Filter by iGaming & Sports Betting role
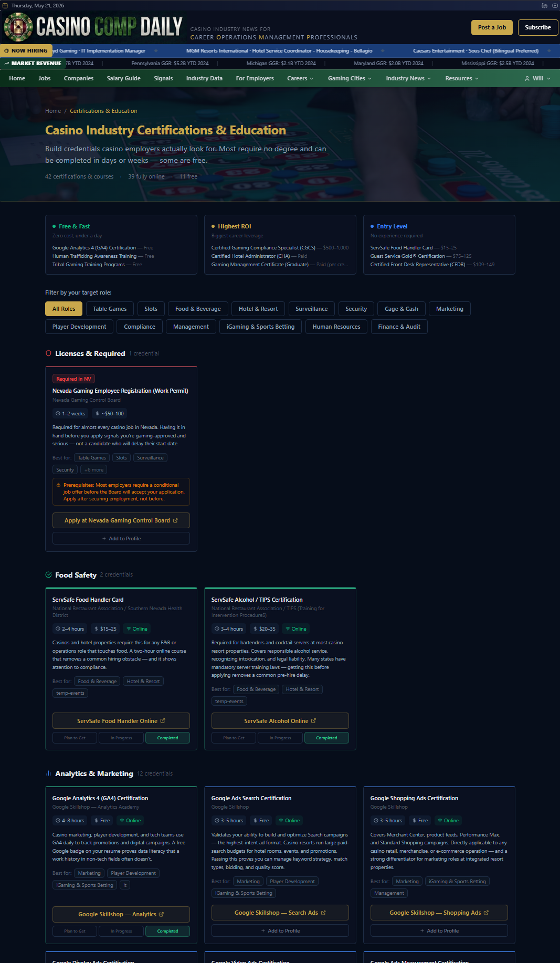The width and height of the screenshot is (560, 963). pos(260,327)
